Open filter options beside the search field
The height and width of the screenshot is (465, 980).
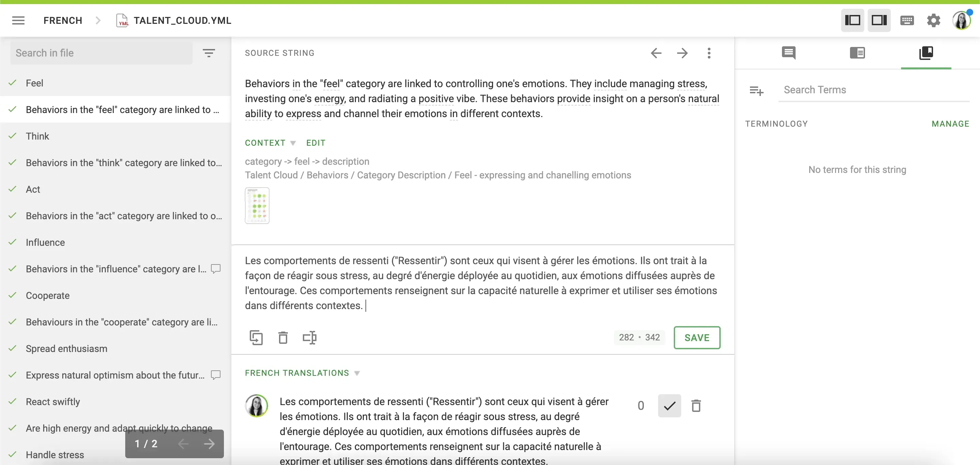tap(209, 52)
